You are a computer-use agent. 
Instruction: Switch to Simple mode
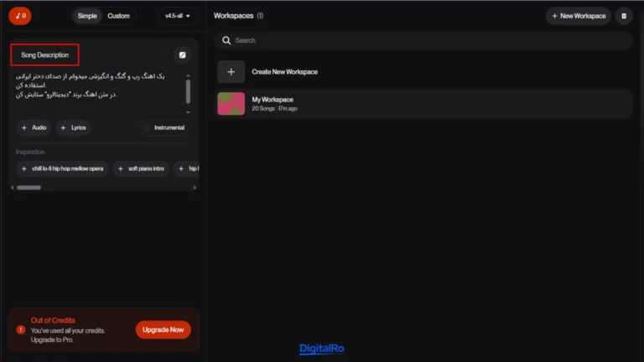[86, 16]
